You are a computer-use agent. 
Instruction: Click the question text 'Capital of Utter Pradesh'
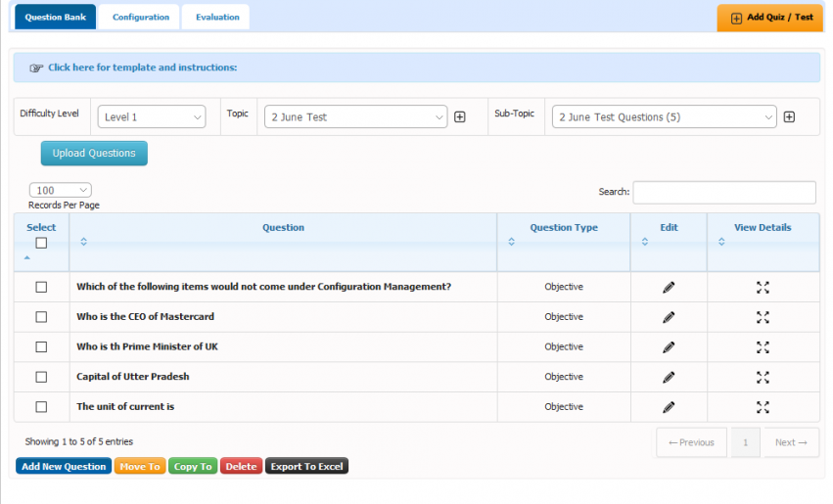coord(133,377)
